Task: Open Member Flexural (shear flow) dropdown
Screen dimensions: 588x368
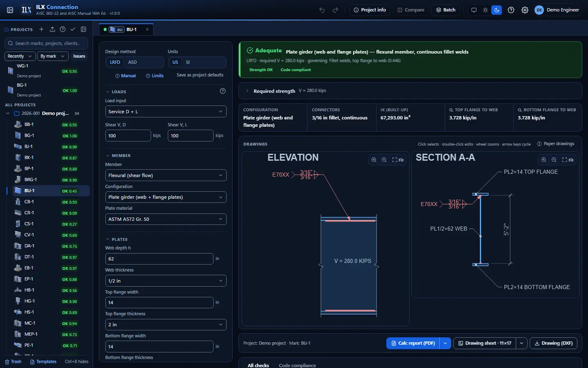Action: pyautogui.click(x=166, y=175)
